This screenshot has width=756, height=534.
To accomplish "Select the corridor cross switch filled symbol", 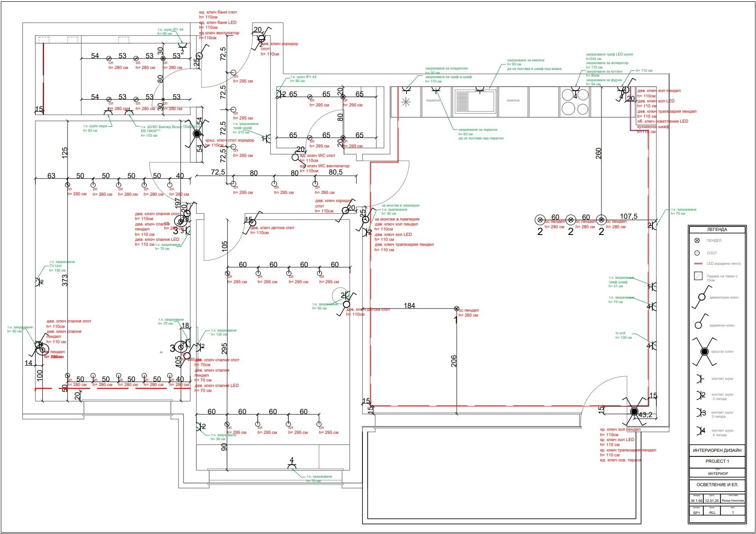I will (x=197, y=133).
